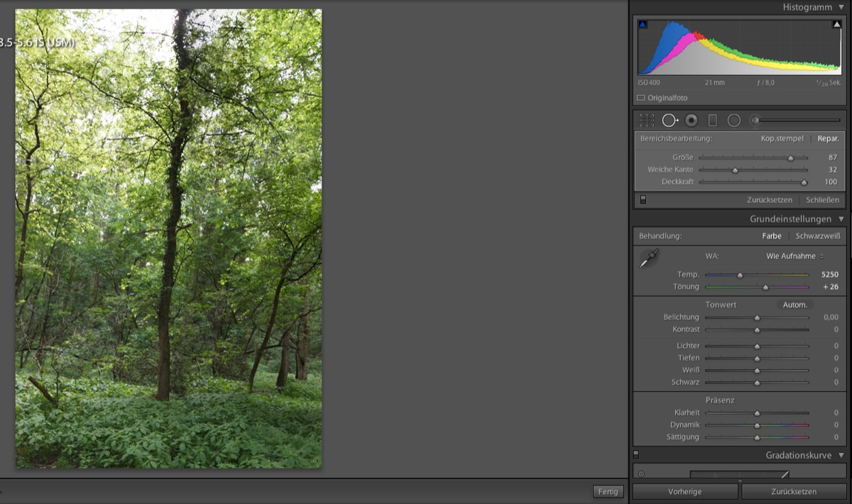Collapse the Histogramm panel
The width and height of the screenshot is (852, 504).
click(x=841, y=7)
